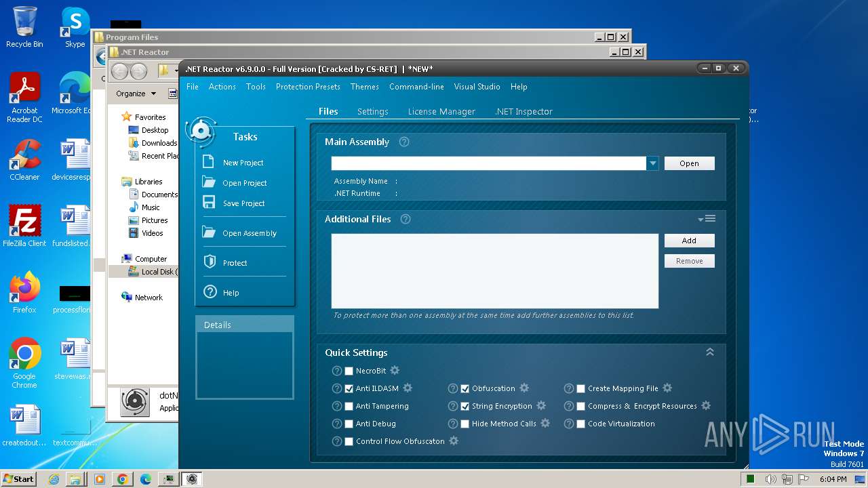Open the File menu
The image size is (868, 488).
point(193,87)
